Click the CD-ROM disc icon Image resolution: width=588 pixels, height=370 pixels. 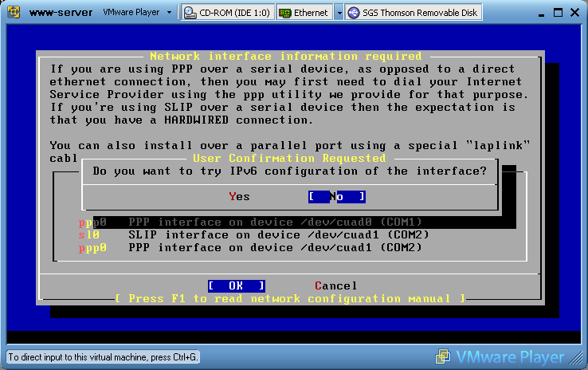[x=190, y=13]
